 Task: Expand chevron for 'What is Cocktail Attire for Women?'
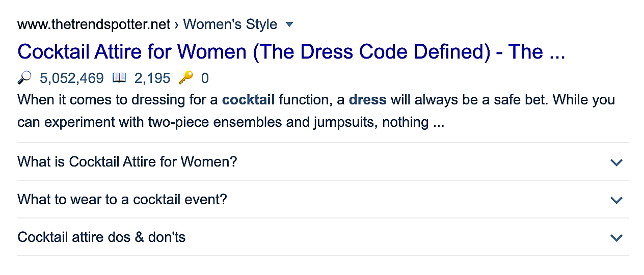(x=616, y=163)
